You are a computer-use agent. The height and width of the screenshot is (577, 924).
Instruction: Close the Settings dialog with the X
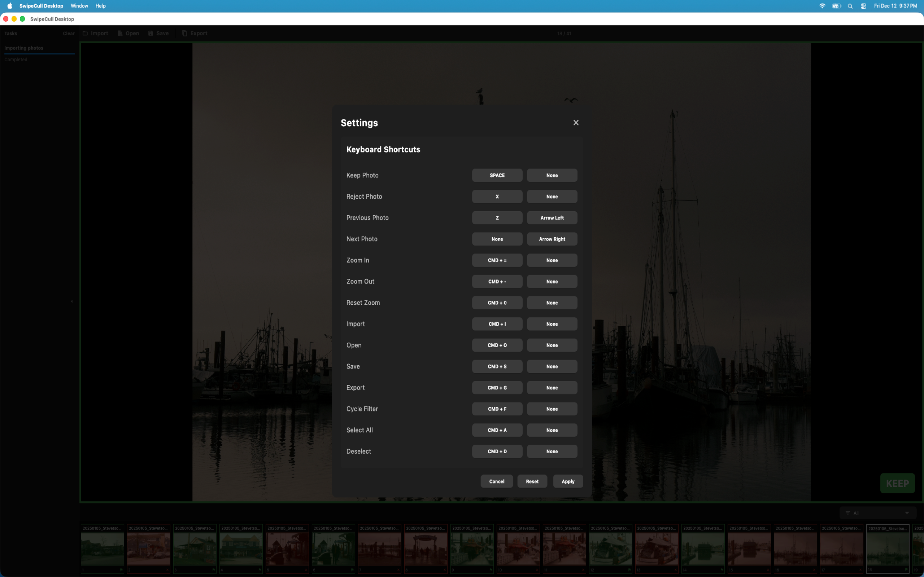[x=575, y=123]
